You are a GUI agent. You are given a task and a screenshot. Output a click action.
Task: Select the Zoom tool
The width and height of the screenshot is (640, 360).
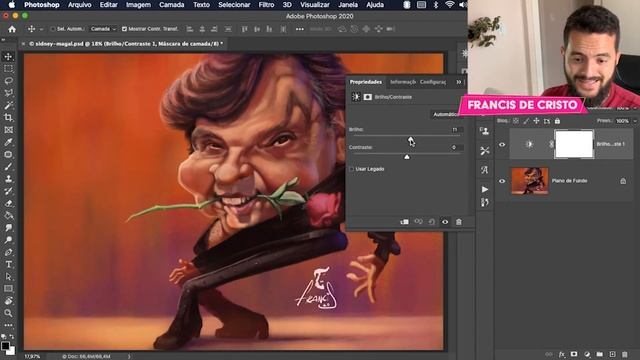(8, 313)
